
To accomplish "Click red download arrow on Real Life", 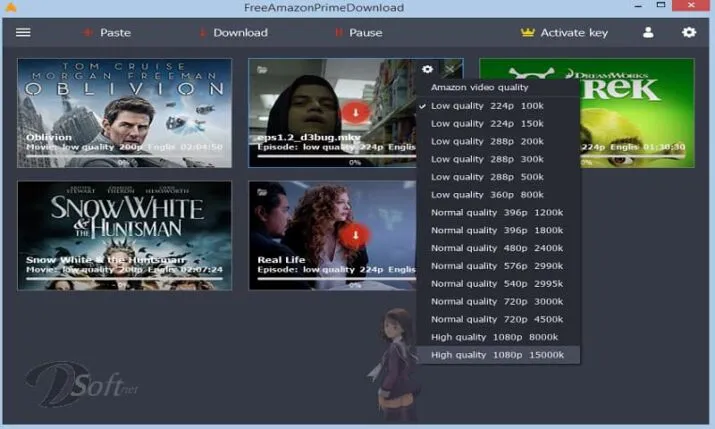I will 355,235.
